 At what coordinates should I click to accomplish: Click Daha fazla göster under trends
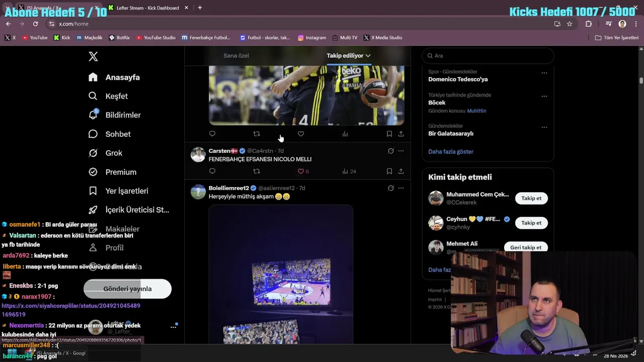(x=451, y=152)
